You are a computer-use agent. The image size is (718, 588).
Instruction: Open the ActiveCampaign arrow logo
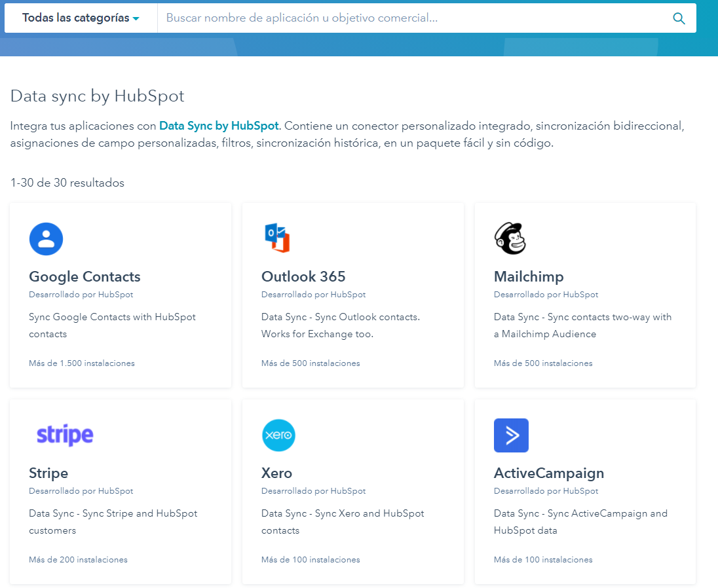click(511, 435)
